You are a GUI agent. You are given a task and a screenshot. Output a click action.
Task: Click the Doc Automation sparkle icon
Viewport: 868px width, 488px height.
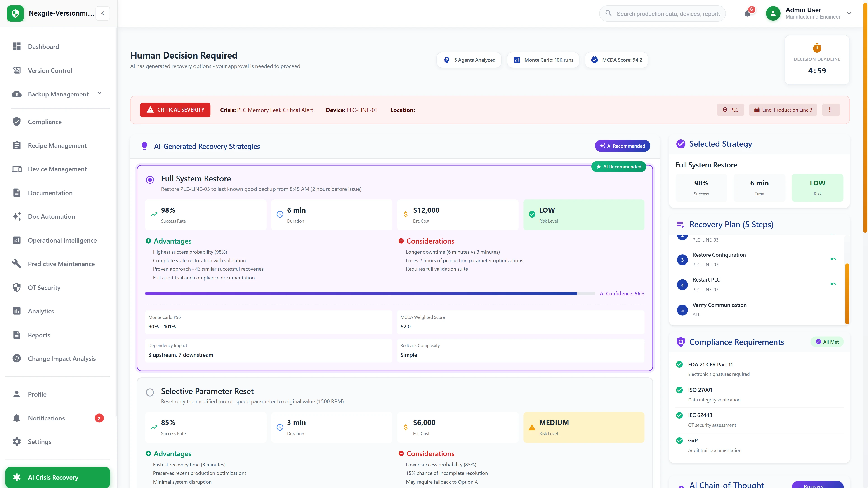17,216
